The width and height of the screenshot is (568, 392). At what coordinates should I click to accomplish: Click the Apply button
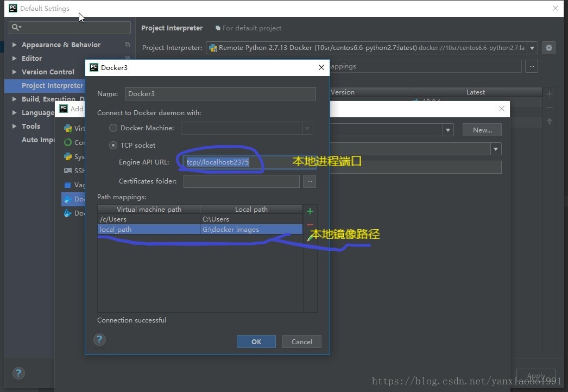pos(536,376)
